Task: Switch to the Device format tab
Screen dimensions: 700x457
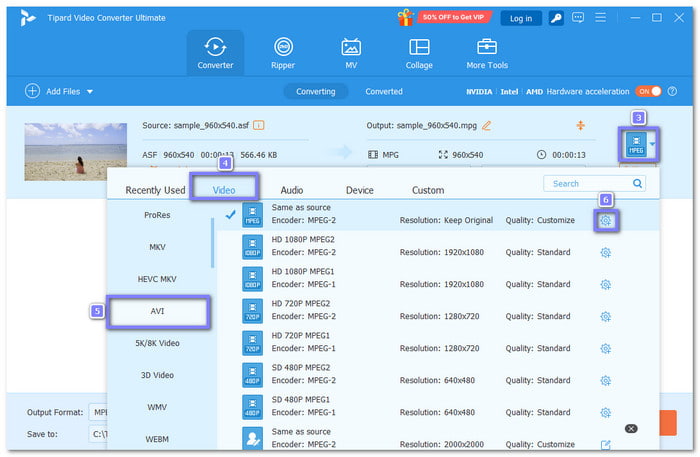Action: [x=359, y=190]
